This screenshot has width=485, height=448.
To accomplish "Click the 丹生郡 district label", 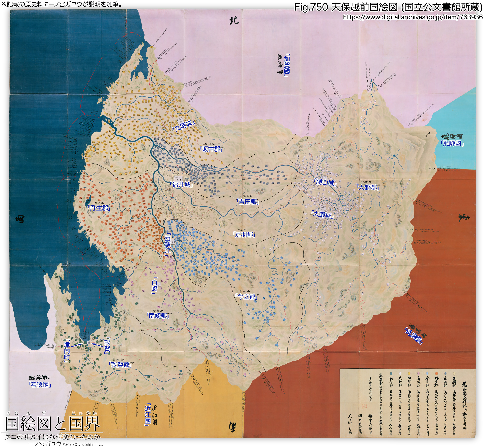I will pyautogui.click(x=99, y=208).
